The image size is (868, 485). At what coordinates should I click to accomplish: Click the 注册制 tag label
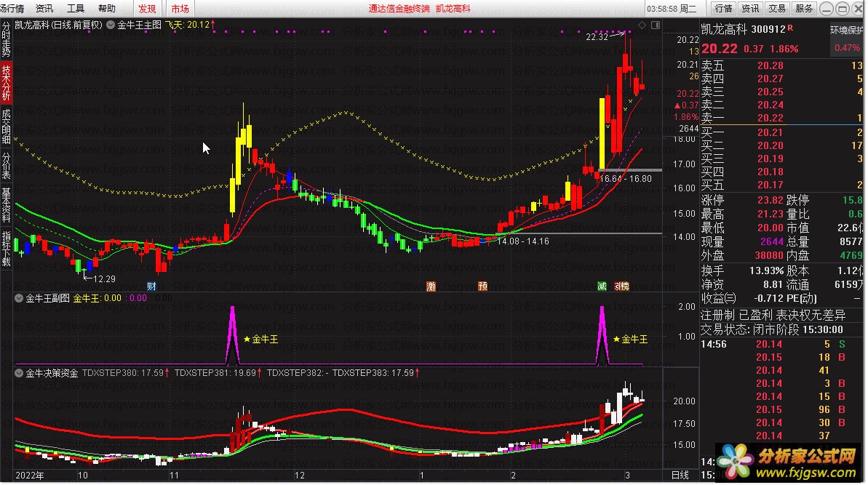click(x=717, y=316)
